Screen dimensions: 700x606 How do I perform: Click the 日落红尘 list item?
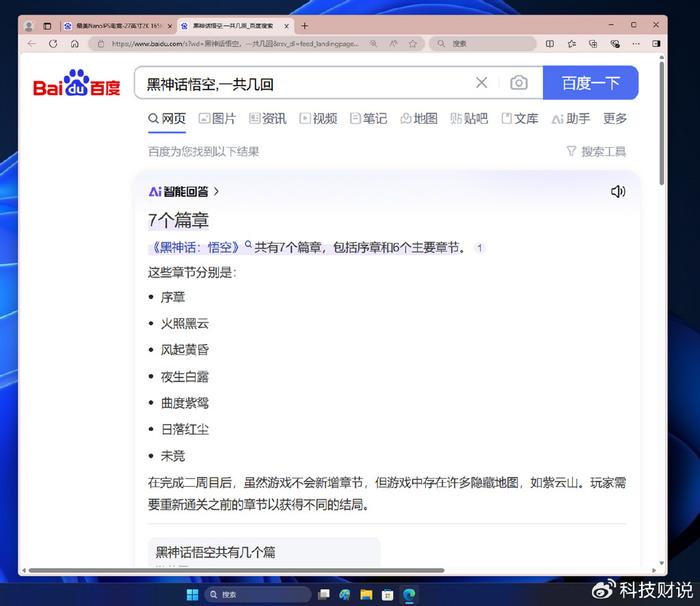(185, 430)
